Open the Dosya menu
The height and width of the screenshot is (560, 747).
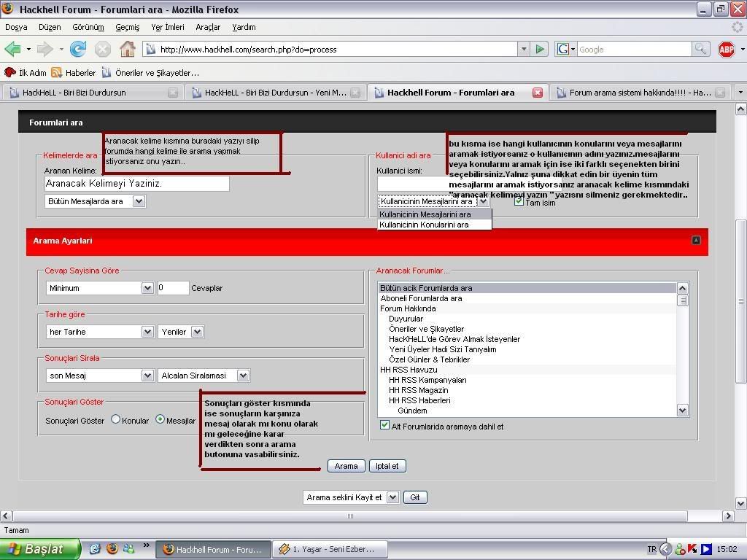pos(16,27)
